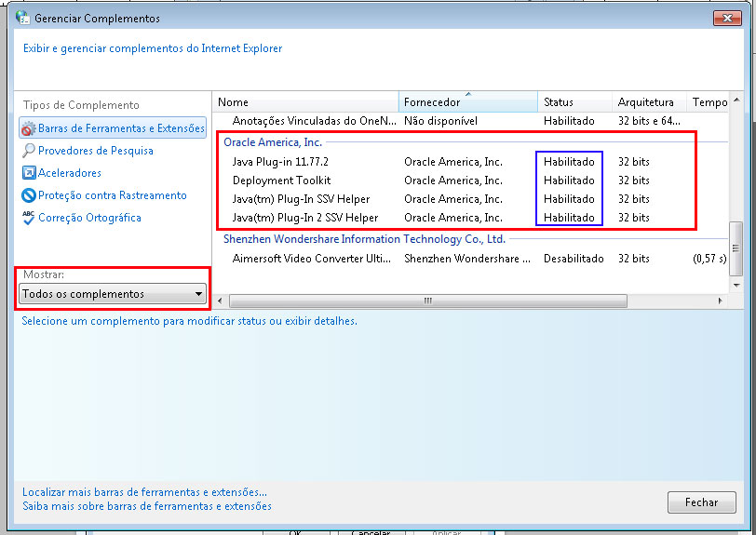The image size is (756, 535).
Task: Open Saiba mais sobre barras link
Action: (x=147, y=506)
